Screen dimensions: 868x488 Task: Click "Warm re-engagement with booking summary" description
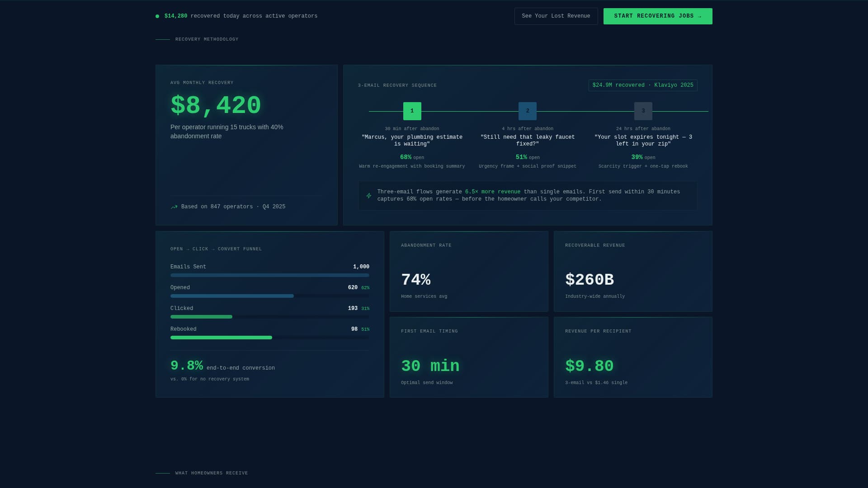[412, 166]
